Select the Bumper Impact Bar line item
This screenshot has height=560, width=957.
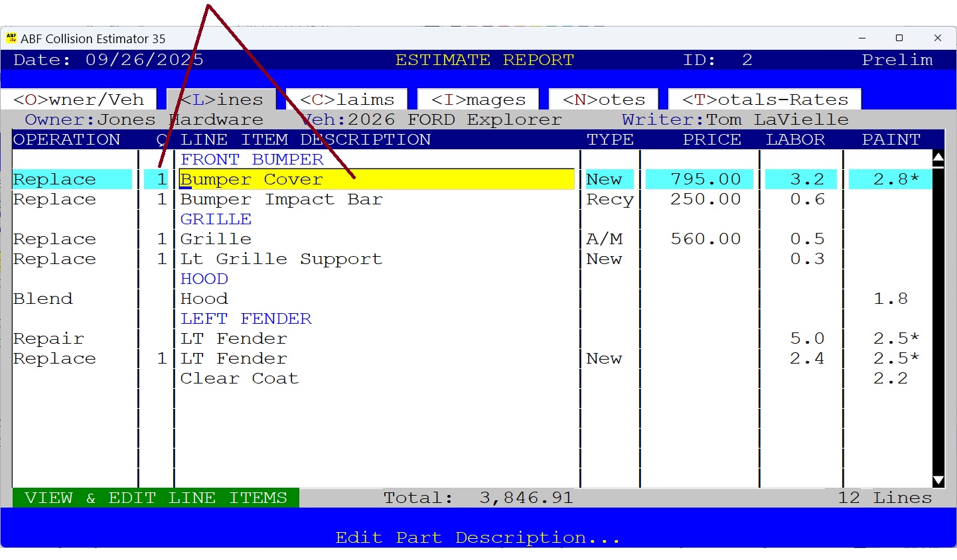pyautogui.click(x=281, y=199)
